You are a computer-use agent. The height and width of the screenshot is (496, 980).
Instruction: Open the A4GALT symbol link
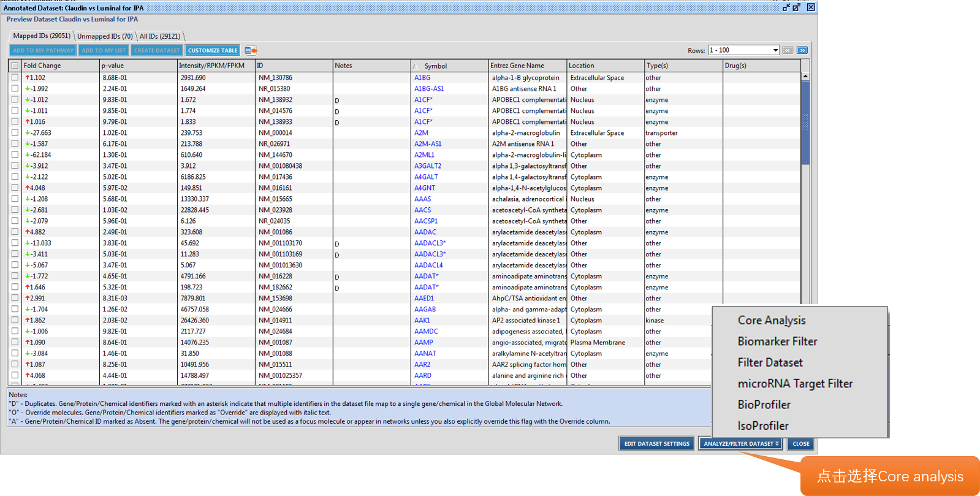426,177
